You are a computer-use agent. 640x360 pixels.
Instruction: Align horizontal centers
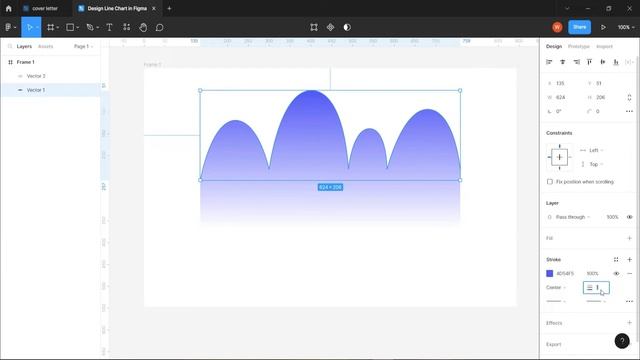pyautogui.click(x=562, y=62)
